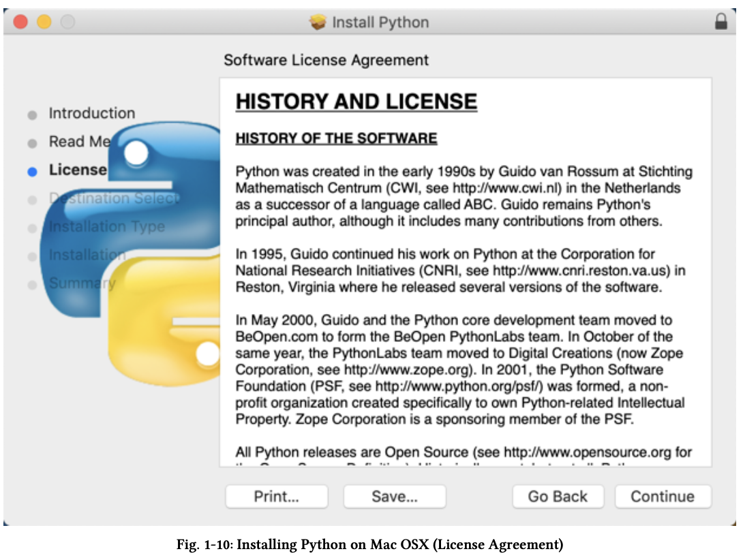
Task: Click the bullet next to Introduction step
Action: [x=32, y=114]
